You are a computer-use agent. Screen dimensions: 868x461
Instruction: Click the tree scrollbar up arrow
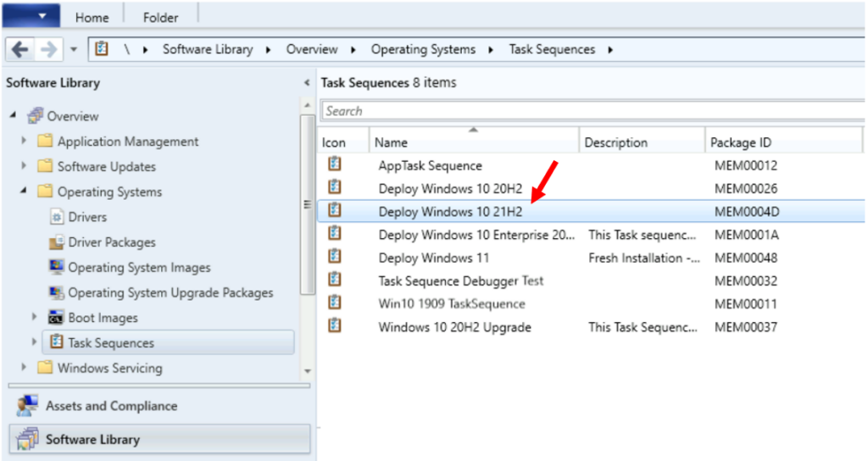(307, 105)
